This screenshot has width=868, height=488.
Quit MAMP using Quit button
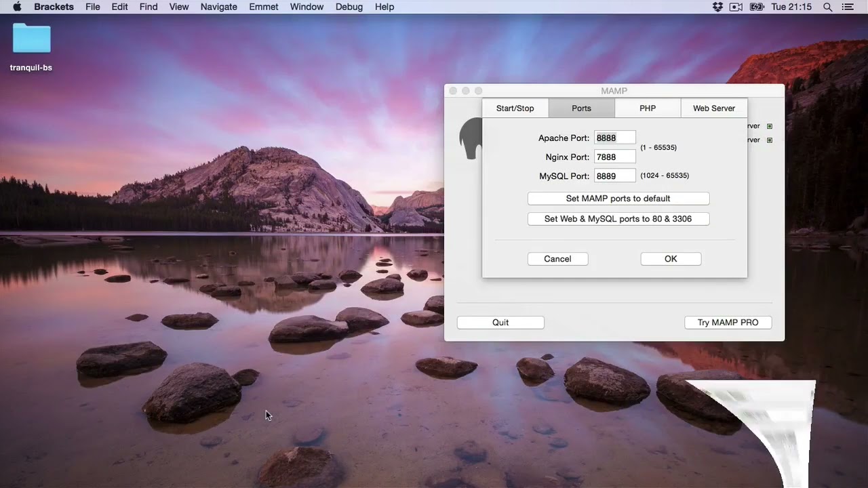[x=500, y=323]
